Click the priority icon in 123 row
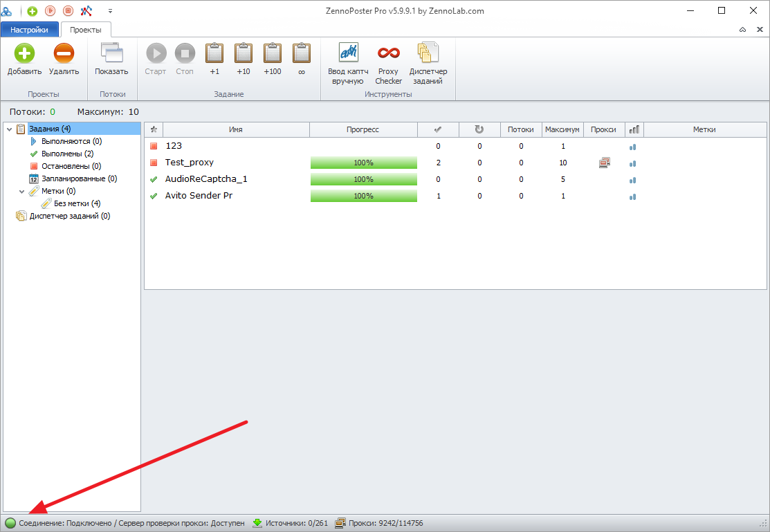This screenshot has height=532, width=770. click(x=632, y=147)
